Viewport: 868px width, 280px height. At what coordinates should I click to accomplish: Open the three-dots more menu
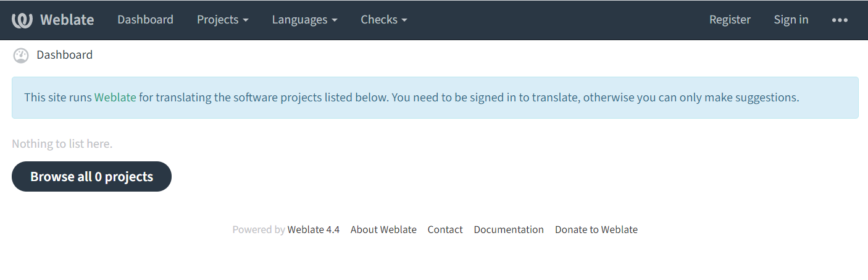coord(840,20)
